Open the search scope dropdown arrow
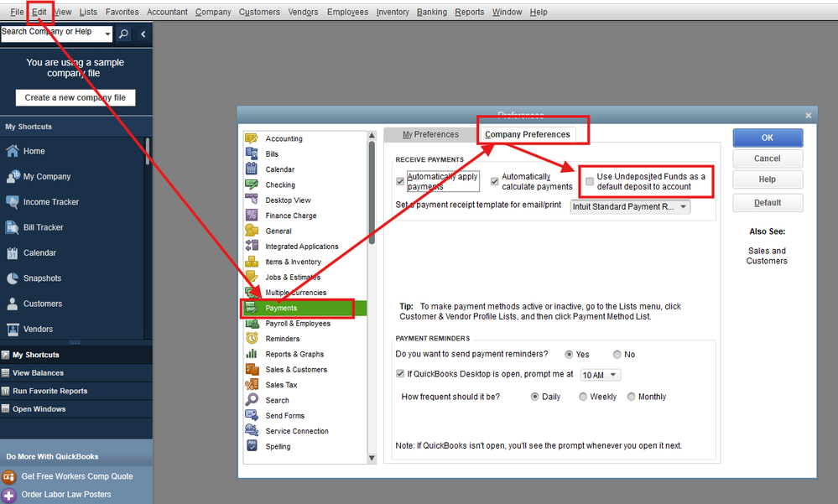 pos(108,34)
